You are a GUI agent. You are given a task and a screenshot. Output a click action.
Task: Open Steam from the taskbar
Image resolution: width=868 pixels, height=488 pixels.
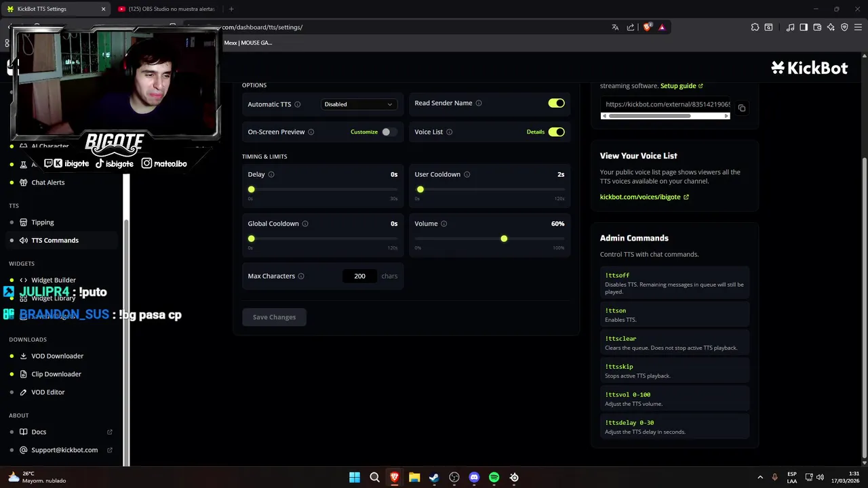tap(434, 477)
